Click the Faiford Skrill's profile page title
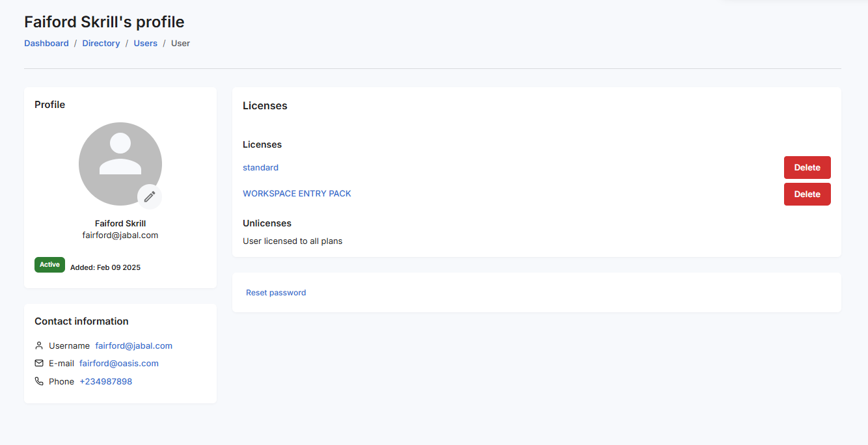The height and width of the screenshot is (445, 868). [104, 22]
